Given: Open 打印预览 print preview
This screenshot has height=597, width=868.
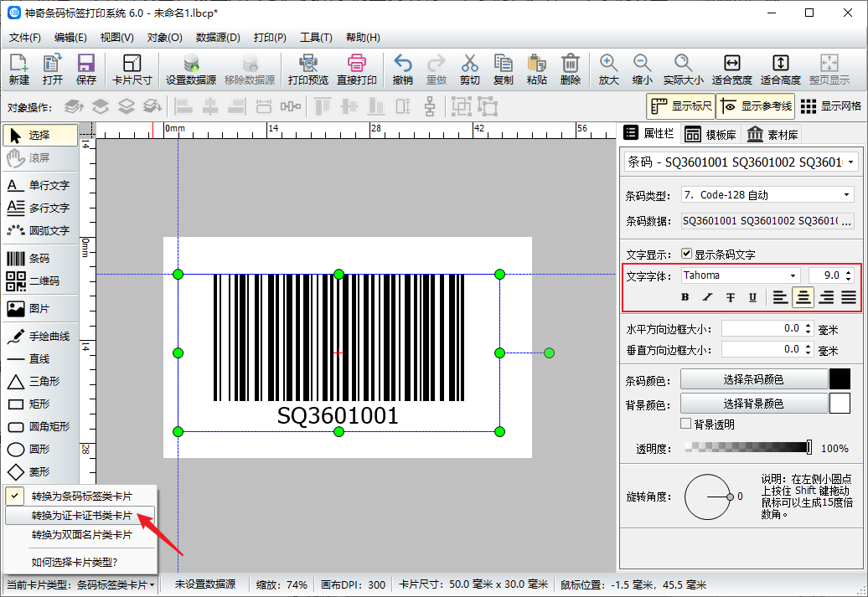Looking at the screenshot, I should point(307,69).
